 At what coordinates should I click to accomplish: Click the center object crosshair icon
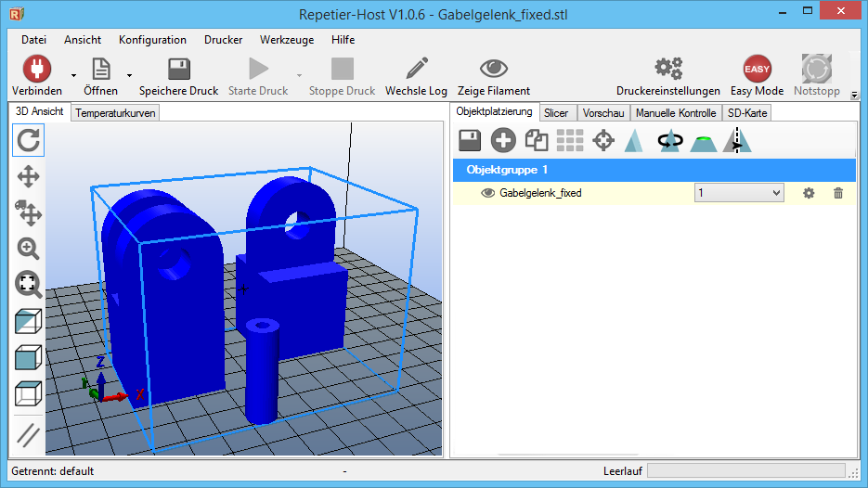(603, 140)
